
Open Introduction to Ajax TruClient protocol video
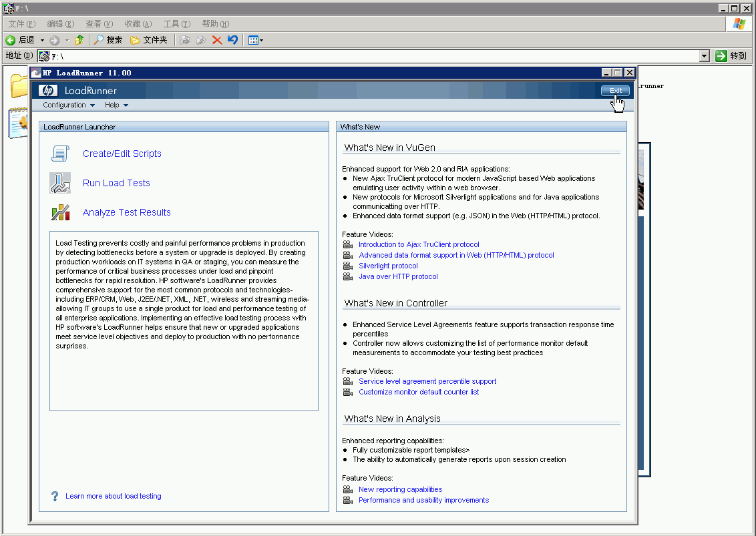click(419, 244)
